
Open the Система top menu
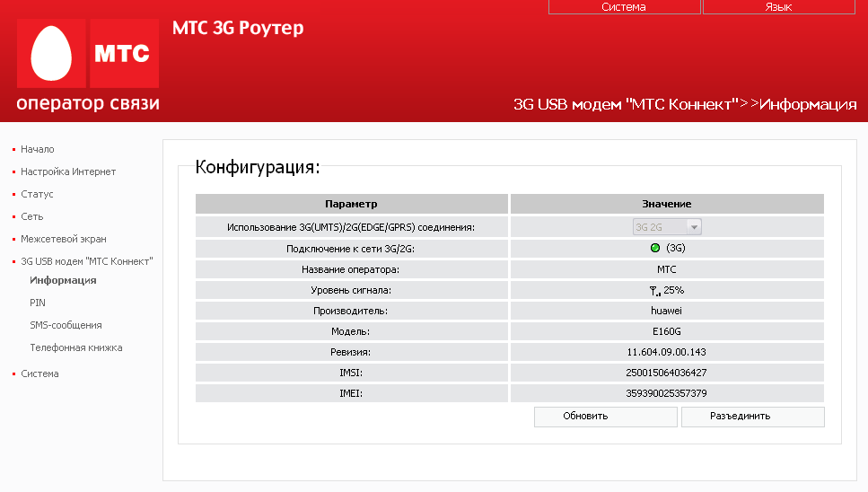pos(625,7)
